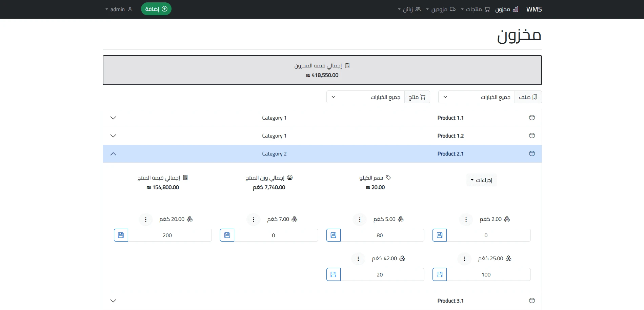Click the 5.00 kg quantity field showing 80
This screenshot has height=310, width=644.
coord(382,235)
